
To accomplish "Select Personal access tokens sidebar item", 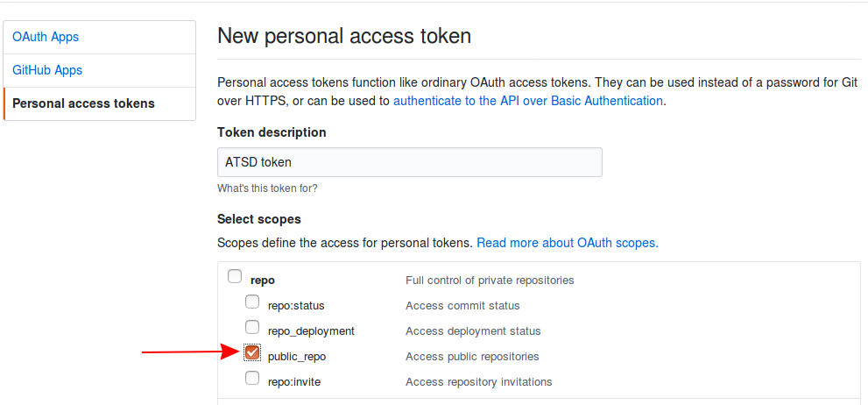I will (x=100, y=103).
